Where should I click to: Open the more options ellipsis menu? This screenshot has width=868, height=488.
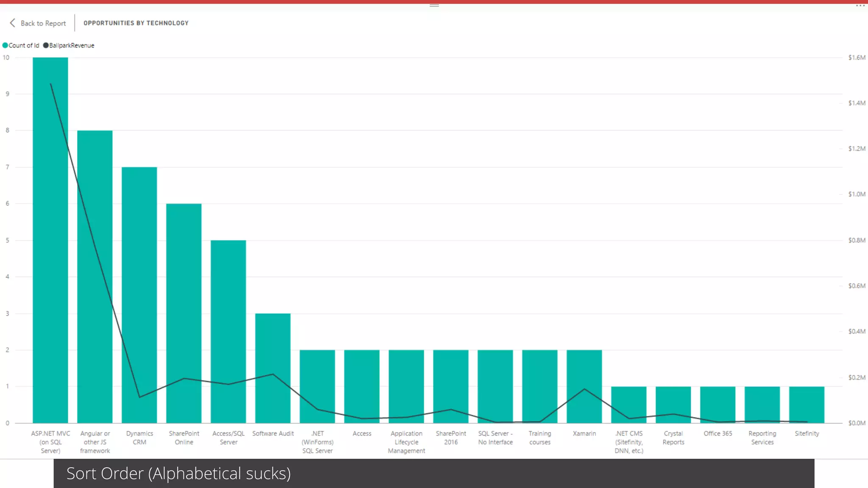[860, 6]
